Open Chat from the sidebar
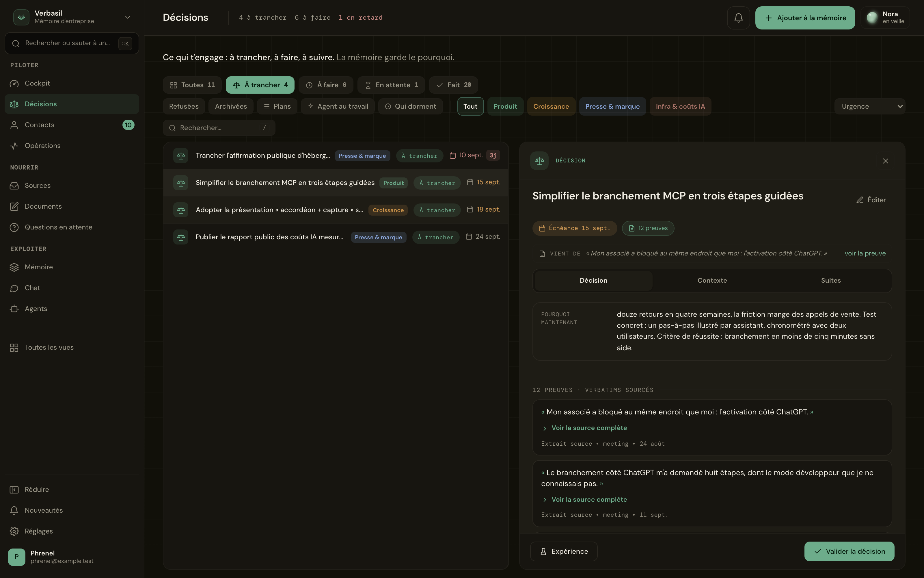The height and width of the screenshot is (578, 924). (72, 288)
